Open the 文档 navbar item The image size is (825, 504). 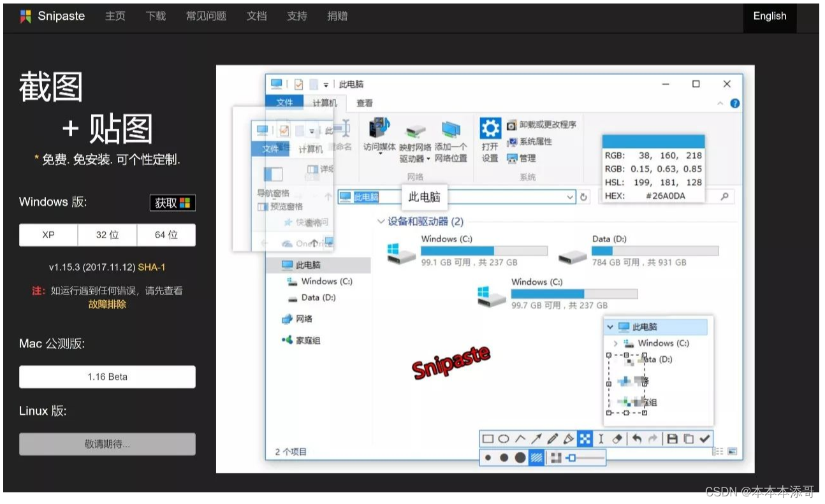[256, 17]
